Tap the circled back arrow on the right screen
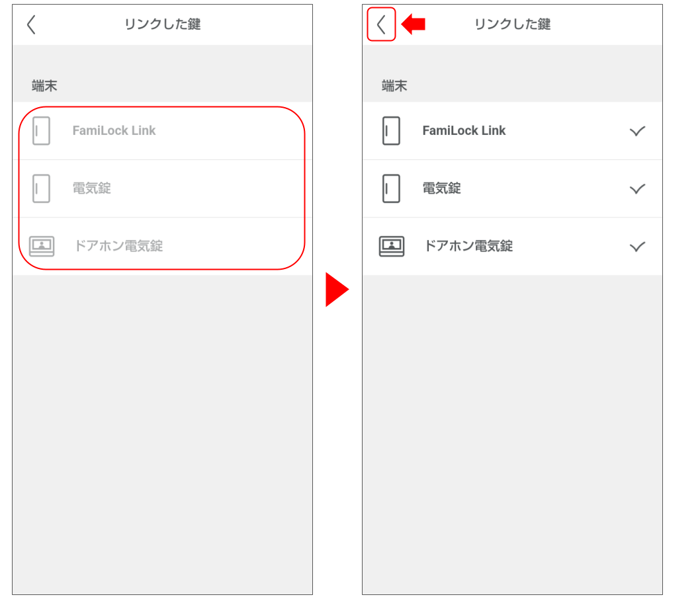Image resolution: width=700 pixels, height=599 pixels. (x=381, y=24)
